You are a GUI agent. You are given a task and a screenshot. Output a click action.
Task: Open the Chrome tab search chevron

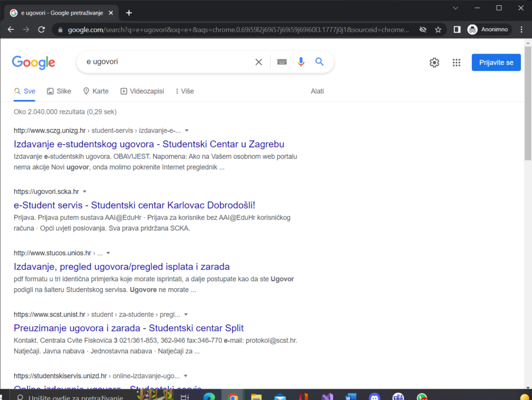(x=456, y=8)
